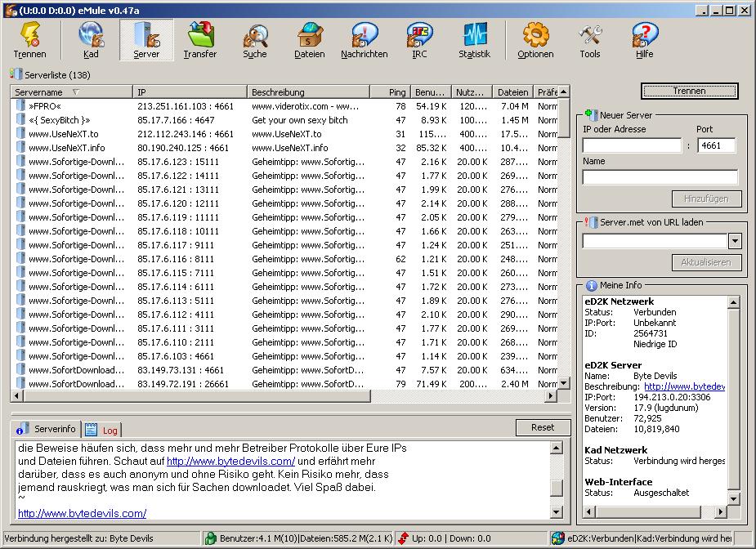
Task: Switch to the Serverinfo tab
Action: 47,429
